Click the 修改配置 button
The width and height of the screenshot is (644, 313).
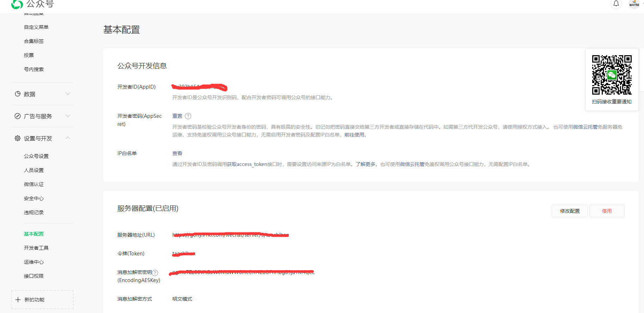tap(569, 211)
